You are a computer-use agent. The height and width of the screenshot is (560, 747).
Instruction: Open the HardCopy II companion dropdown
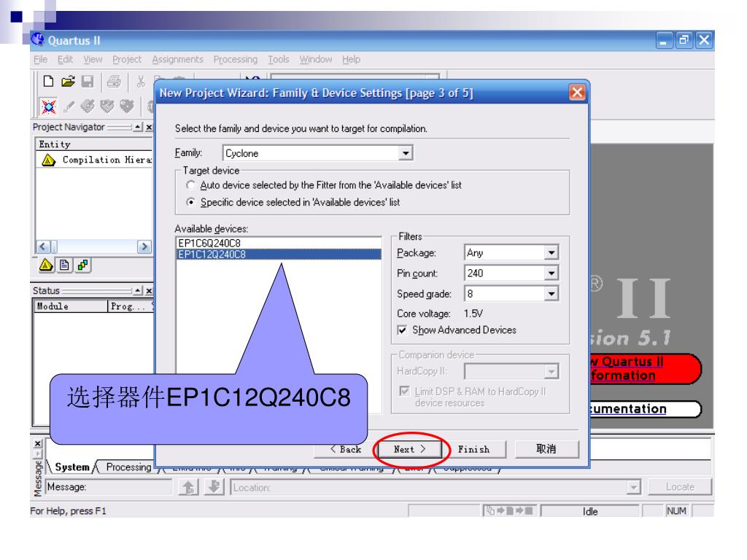[x=551, y=371]
